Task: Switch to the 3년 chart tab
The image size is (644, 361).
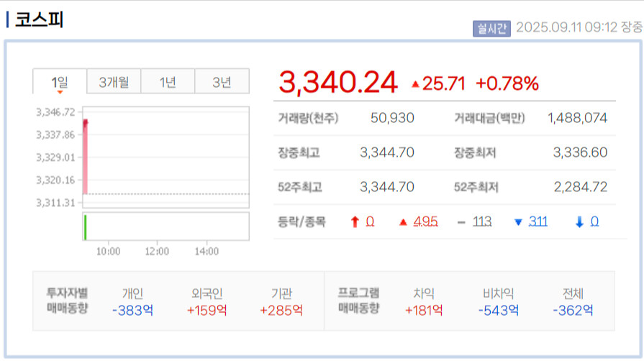Action: tap(222, 82)
